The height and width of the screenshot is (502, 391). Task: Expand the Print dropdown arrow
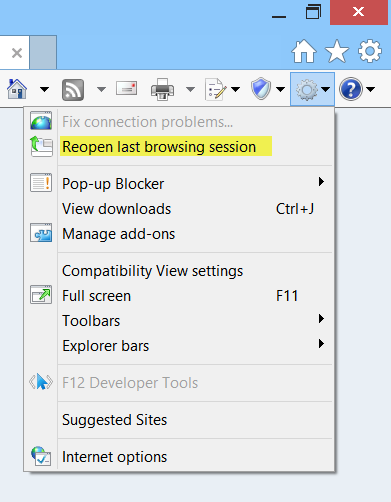click(190, 89)
